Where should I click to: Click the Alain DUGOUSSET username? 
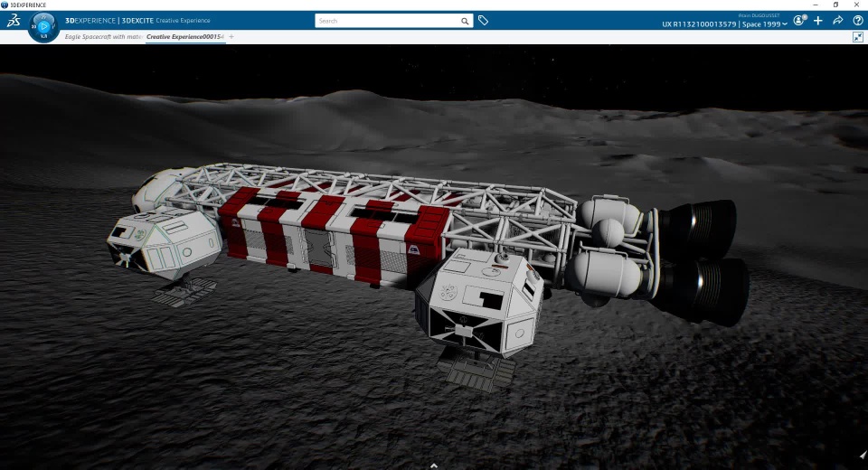pyautogui.click(x=759, y=15)
